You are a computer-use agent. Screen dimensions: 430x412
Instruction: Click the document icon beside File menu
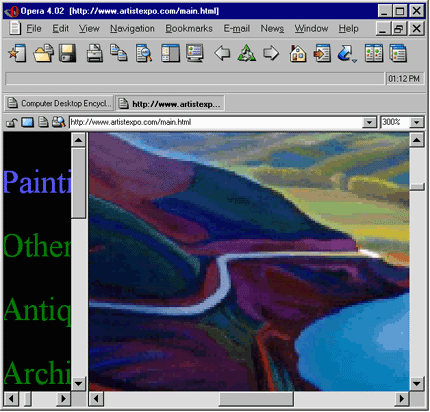click(15, 28)
